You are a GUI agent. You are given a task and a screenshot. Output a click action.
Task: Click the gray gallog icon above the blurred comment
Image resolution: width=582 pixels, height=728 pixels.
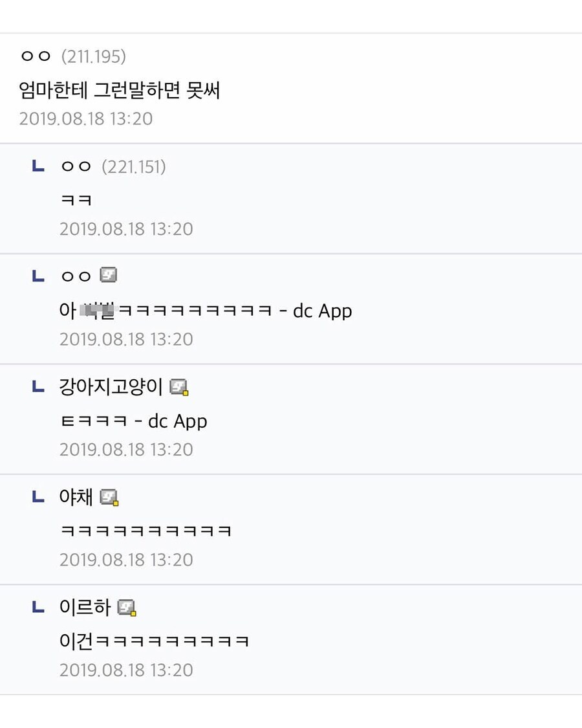click(x=108, y=276)
